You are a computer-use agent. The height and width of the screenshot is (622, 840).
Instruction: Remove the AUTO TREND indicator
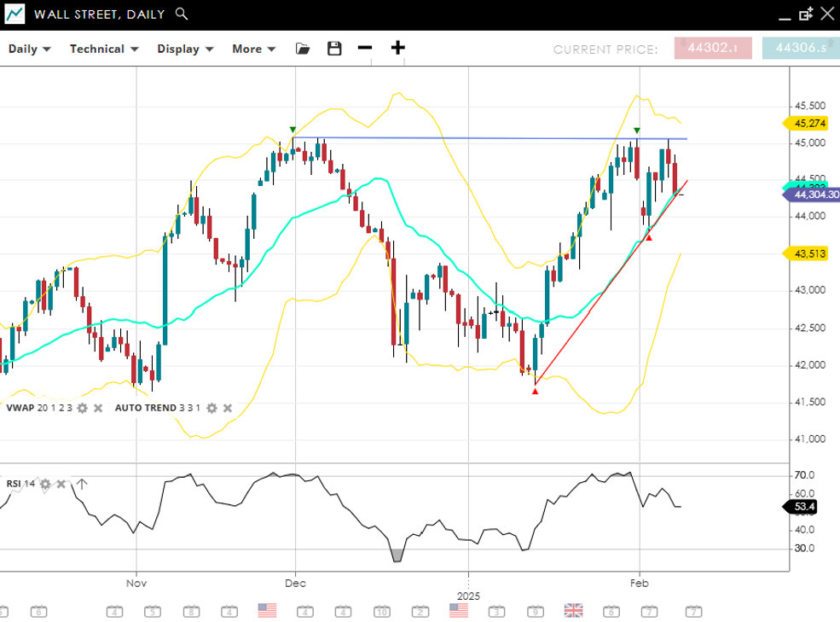click(228, 408)
